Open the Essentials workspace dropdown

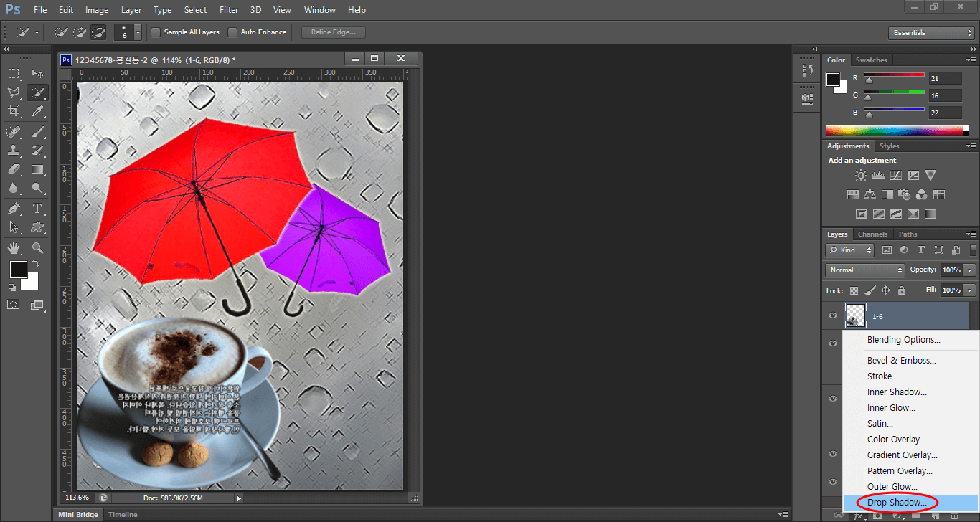930,33
